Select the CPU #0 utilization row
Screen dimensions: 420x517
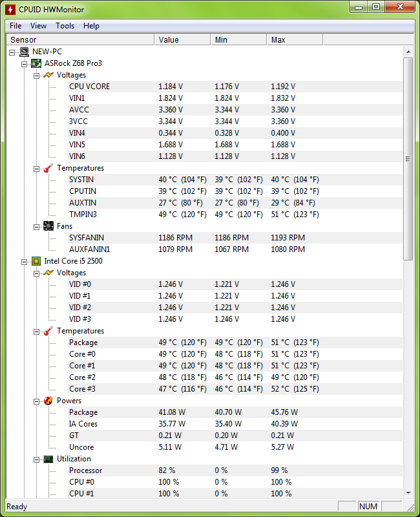(235, 482)
